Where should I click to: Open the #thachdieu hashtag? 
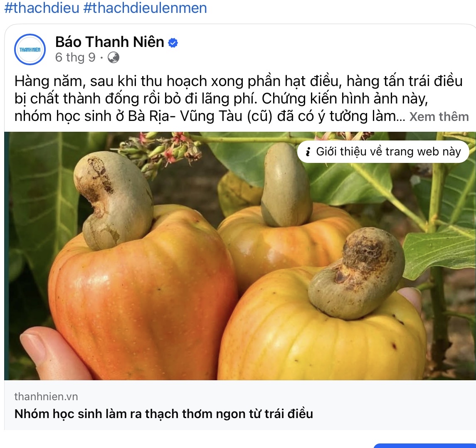[x=42, y=7]
